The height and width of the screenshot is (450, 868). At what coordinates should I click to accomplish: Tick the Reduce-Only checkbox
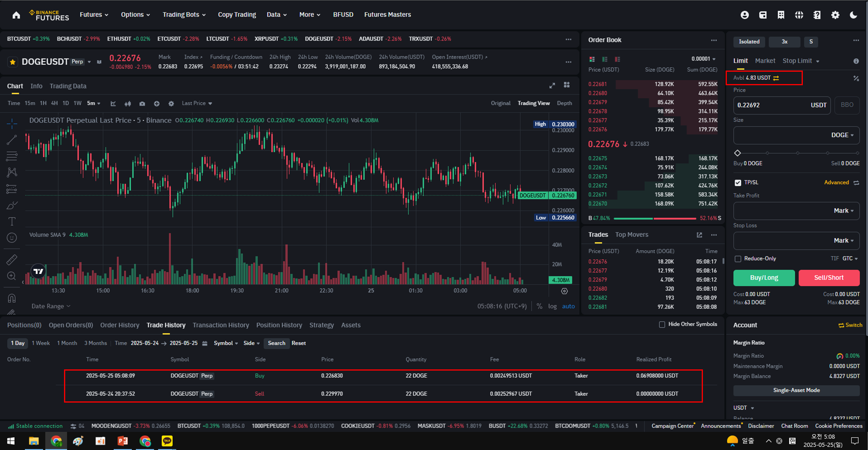738,259
